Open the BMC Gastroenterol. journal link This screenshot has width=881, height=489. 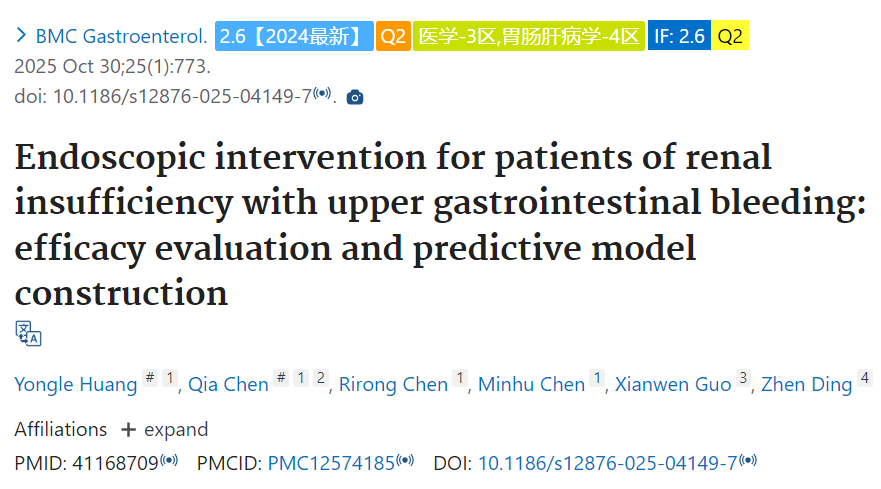click(x=121, y=37)
